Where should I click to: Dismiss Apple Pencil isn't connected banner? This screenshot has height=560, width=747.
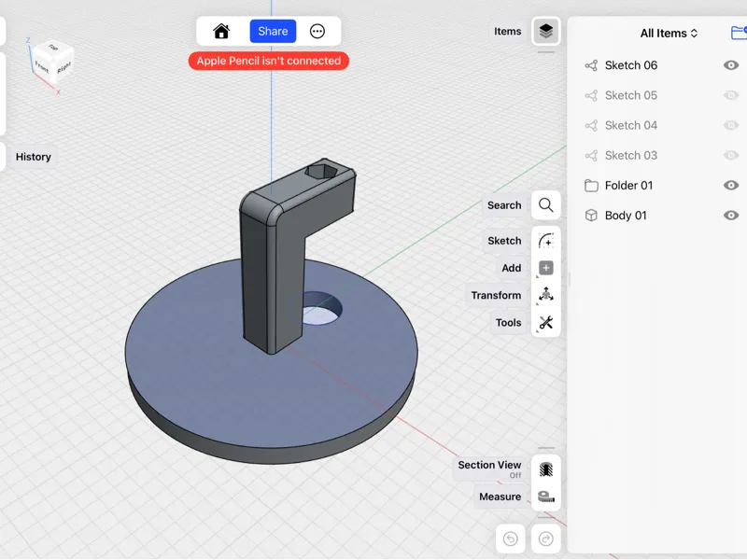pos(269,61)
